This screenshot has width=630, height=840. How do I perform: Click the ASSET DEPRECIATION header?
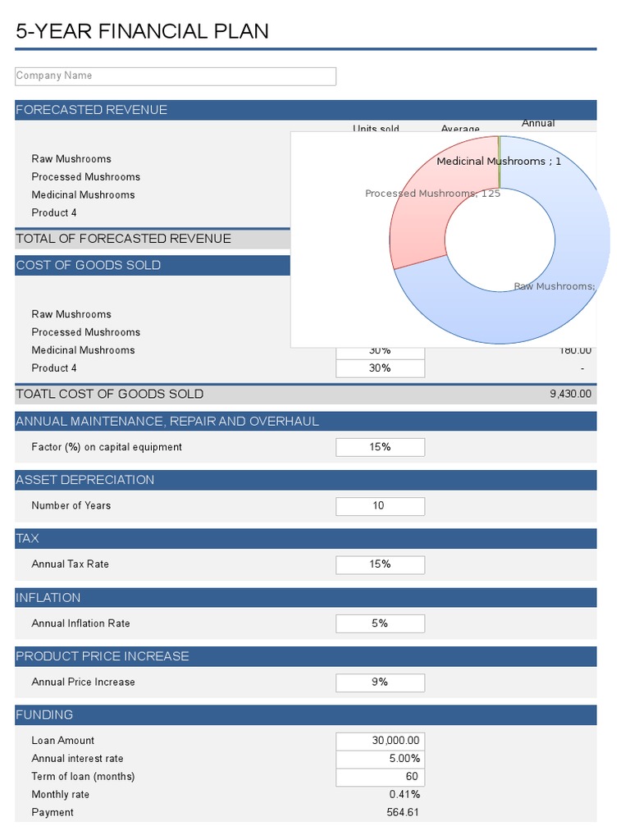[305, 480]
